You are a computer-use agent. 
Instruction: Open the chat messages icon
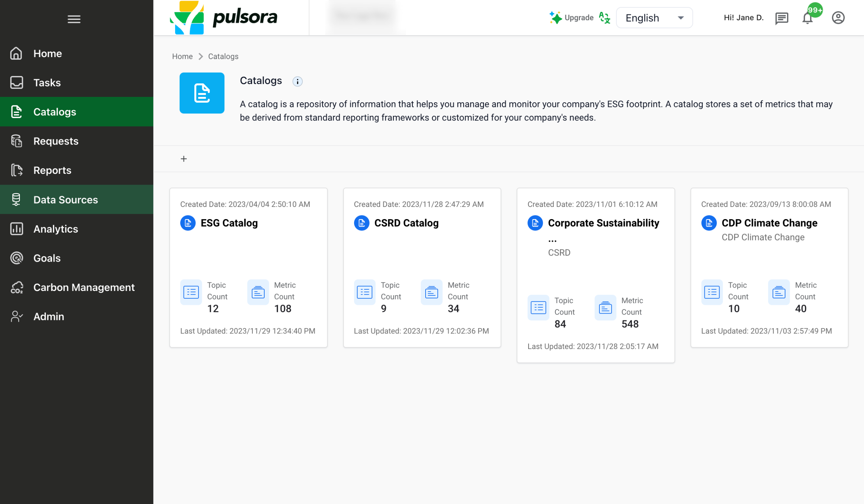coord(781,18)
